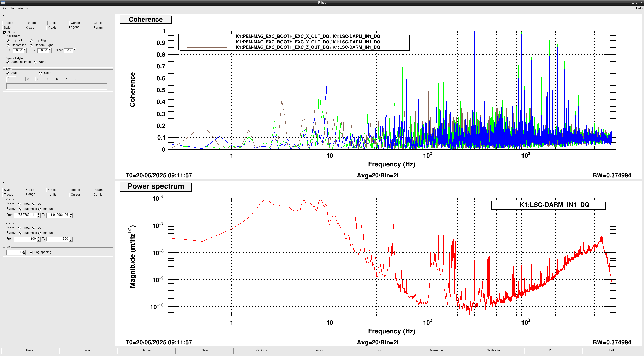The height and width of the screenshot is (356, 644).
Task: Click the Exit button
Action: (x=611, y=350)
